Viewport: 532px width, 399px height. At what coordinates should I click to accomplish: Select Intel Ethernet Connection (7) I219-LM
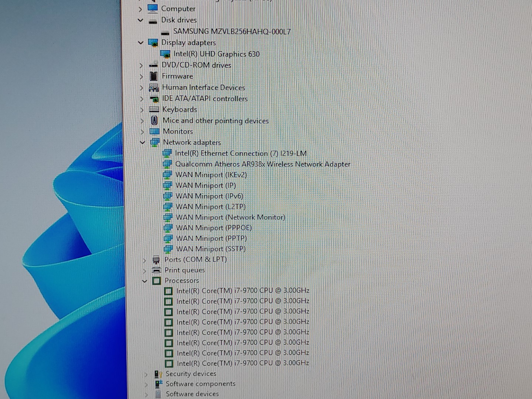click(241, 153)
